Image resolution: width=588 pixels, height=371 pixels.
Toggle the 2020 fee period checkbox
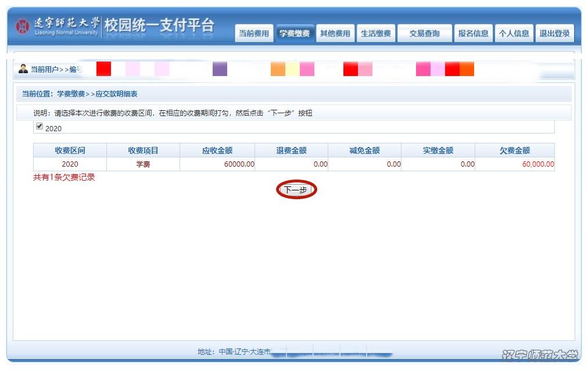tap(40, 127)
